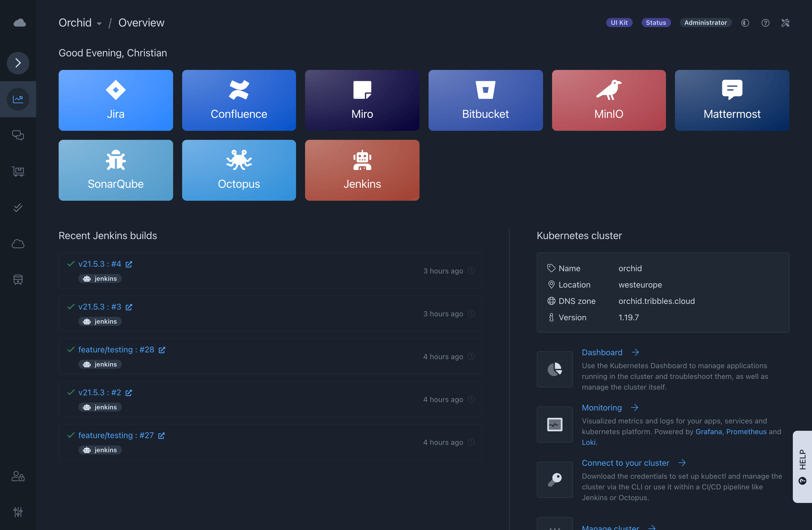Image resolution: width=812 pixels, height=530 pixels.
Task: Open the Jira app tile
Action: click(116, 100)
